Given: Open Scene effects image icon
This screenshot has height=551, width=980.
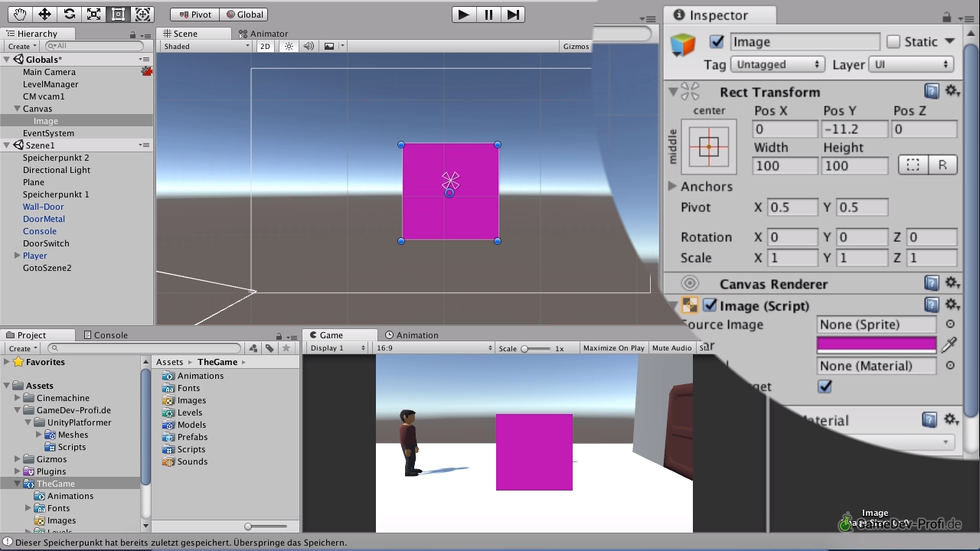Looking at the screenshot, I should pos(329,46).
